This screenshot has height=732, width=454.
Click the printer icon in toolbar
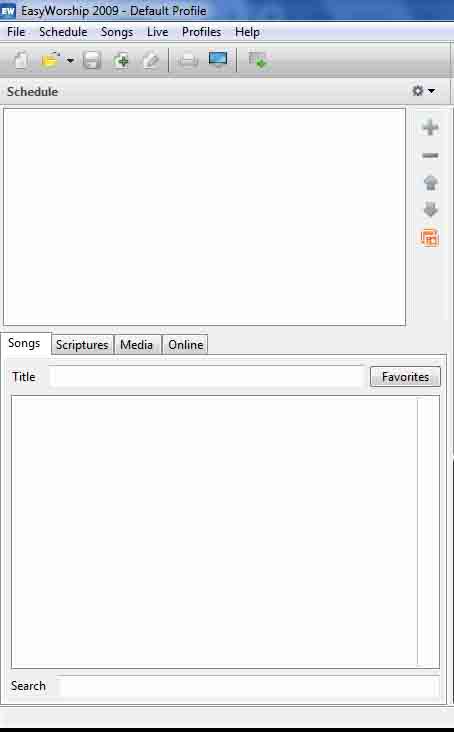point(188,61)
